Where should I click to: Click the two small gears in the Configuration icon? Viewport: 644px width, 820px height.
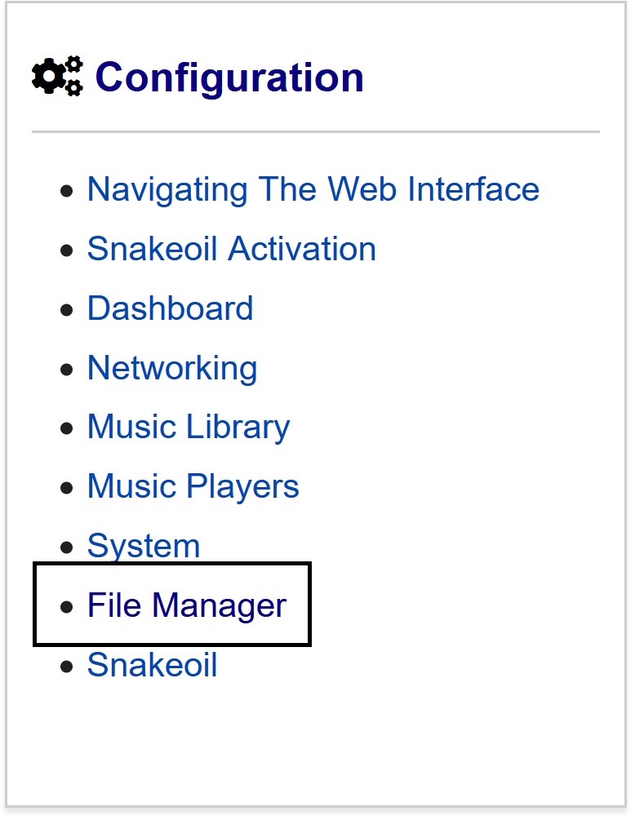pos(74,77)
